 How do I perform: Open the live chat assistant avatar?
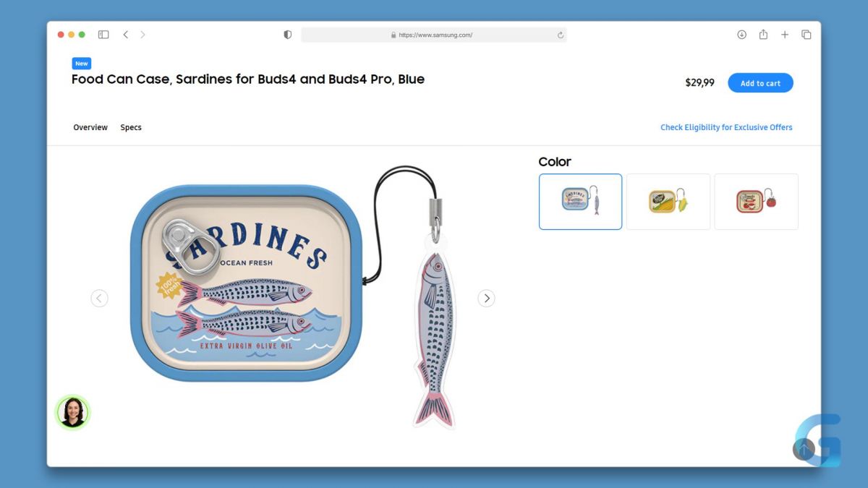point(72,412)
